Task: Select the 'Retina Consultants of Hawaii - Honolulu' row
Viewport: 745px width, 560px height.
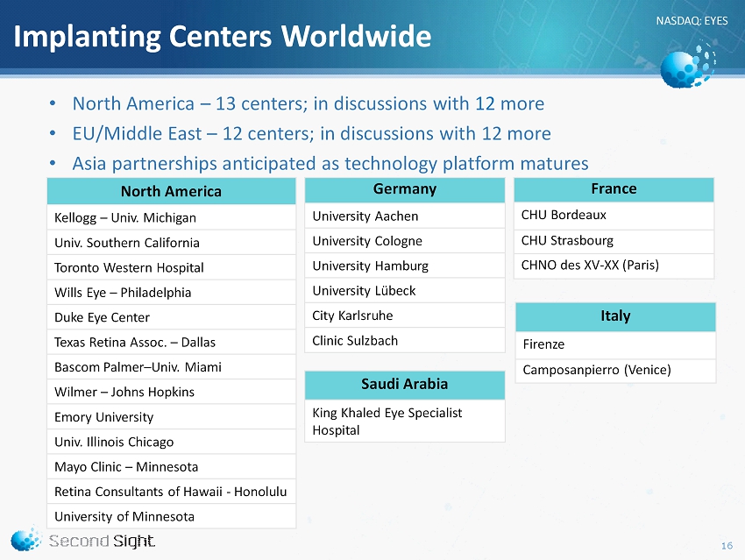Action: click(x=172, y=492)
